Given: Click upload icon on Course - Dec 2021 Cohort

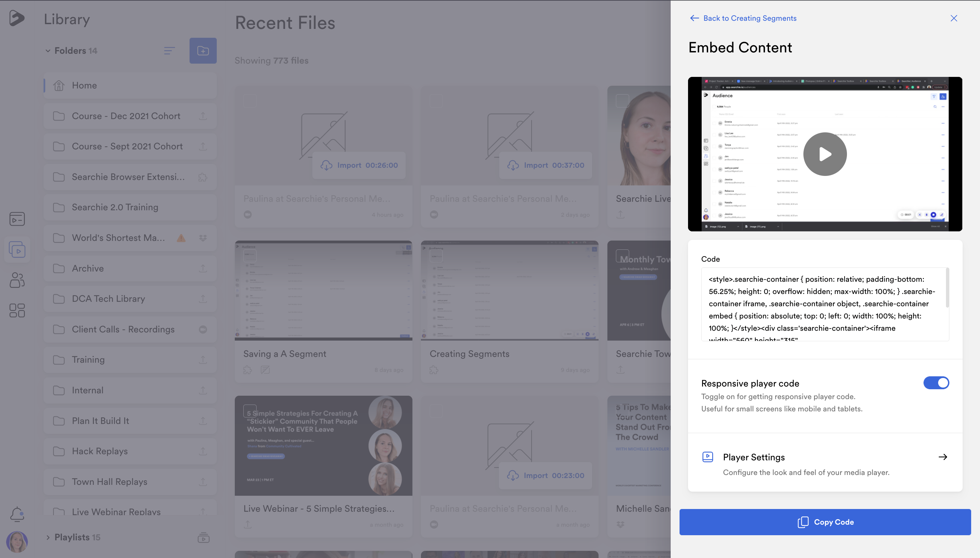Looking at the screenshot, I should [203, 116].
